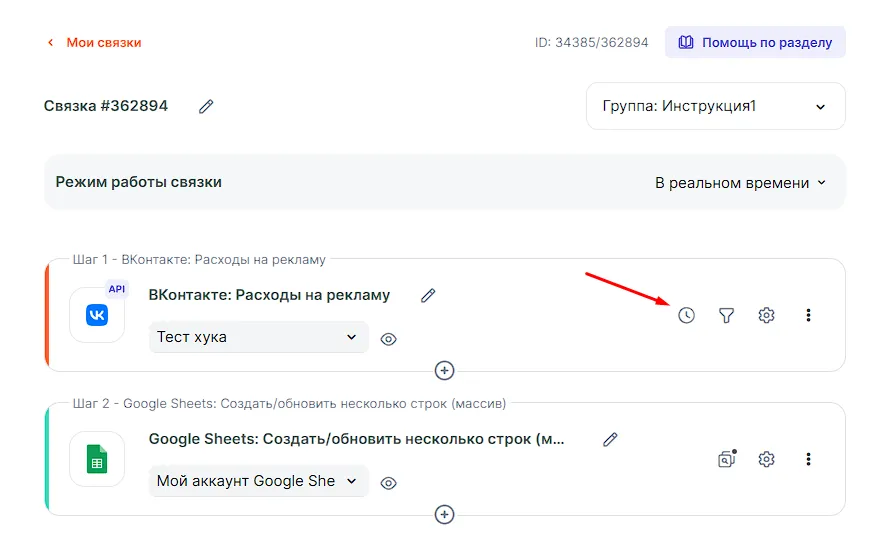Open settings gear for VKontakte step

(767, 315)
